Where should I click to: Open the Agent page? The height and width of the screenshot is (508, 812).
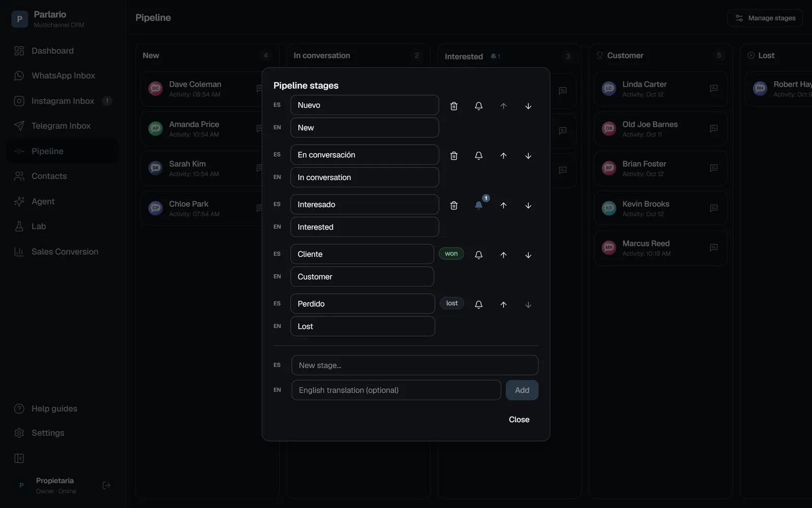click(x=63, y=202)
